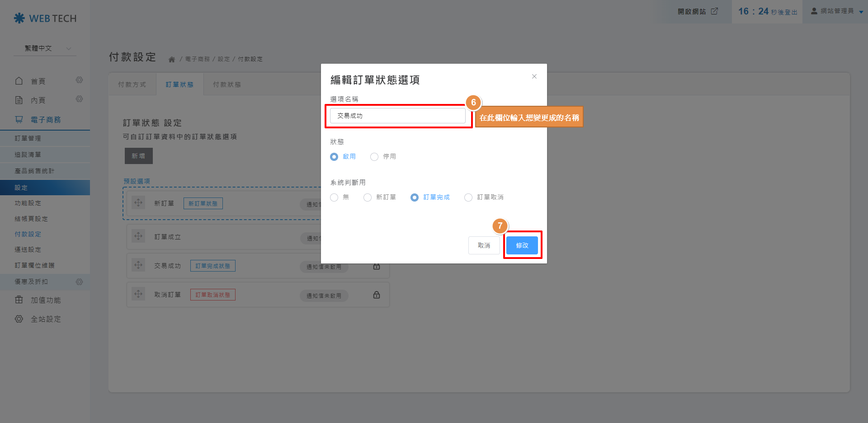868x423 pixels.
Task: Select the 停用 status radio button
Action: (374, 156)
